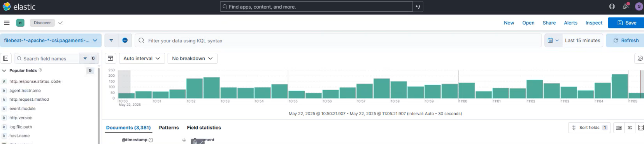Image resolution: width=644 pixels, height=144 pixels.
Task: Click the number type icon for http.response.status_code
Action: pos(4,81)
